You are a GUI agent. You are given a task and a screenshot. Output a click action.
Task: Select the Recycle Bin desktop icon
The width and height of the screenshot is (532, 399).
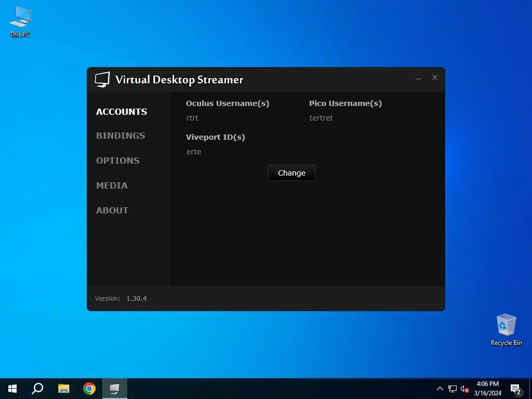pyautogui.click(x=506, y=330)
